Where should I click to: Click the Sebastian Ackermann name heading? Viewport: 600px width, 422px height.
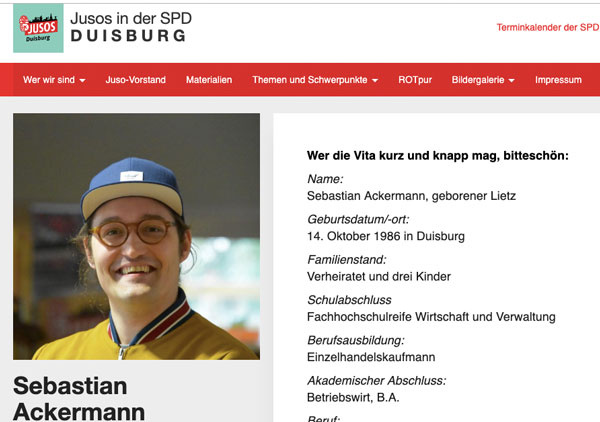[79, 398]
